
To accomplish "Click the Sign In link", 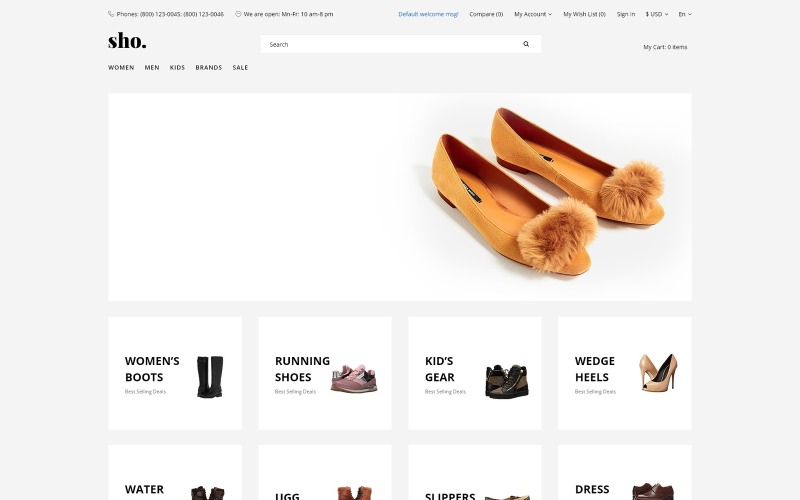I will (x=626, y=14).
